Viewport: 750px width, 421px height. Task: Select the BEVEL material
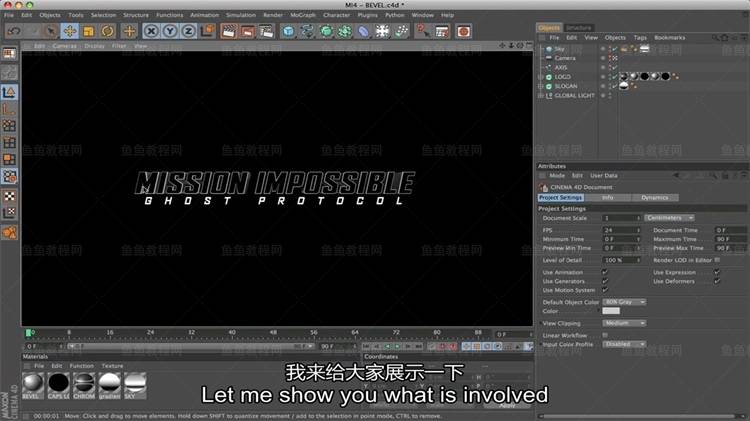tap(33, 385)
